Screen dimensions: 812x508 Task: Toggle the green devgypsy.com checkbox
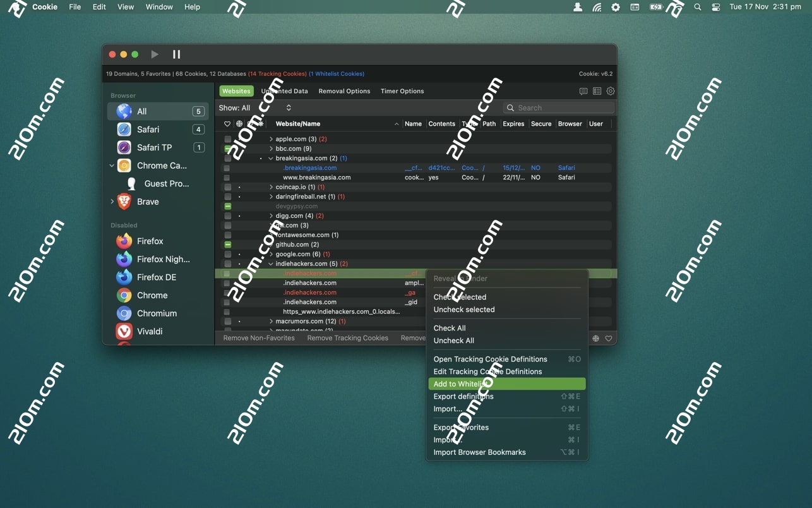pos(228,206)
